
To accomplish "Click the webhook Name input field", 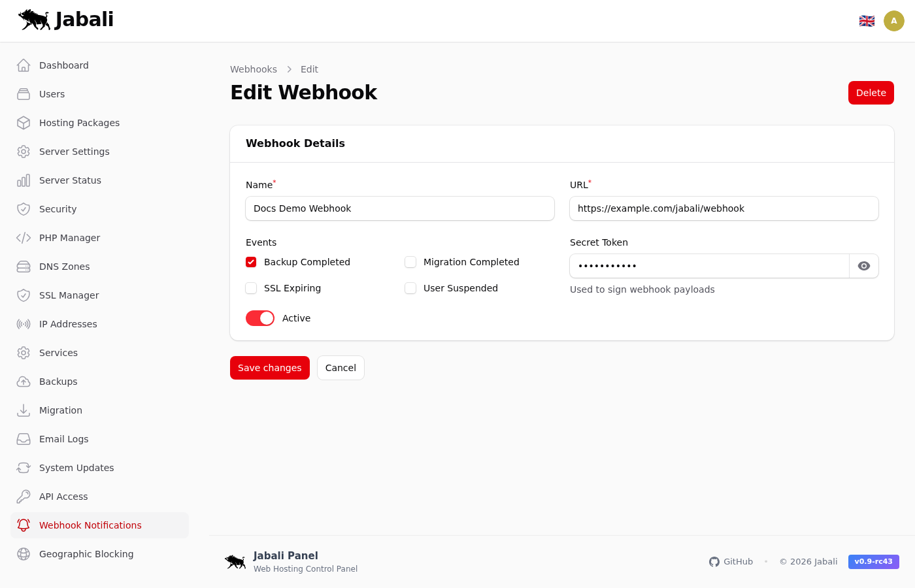I will click(x=399, y=208).
